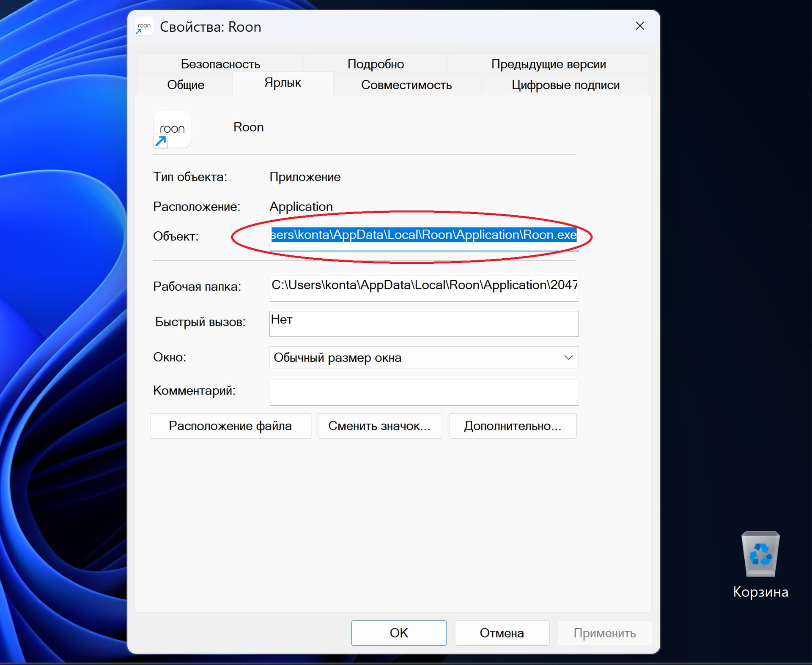Image resolution: width=812 pixels, height=665 pixels.
Task: Click the Быстрый вызов field showing Нет
Action: 424,323
